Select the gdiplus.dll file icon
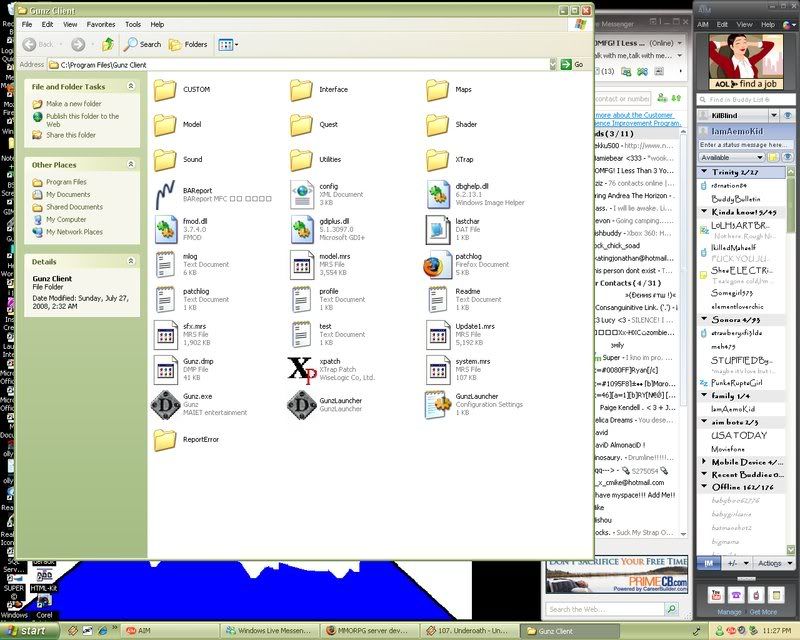This screenshot has width=800, height=640. click(302, 230)
